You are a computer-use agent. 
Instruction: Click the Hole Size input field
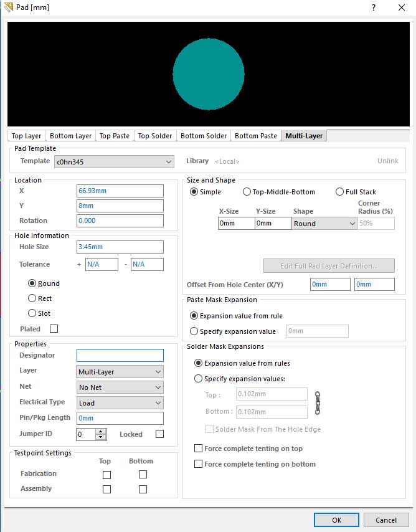(x=120, y=247)
